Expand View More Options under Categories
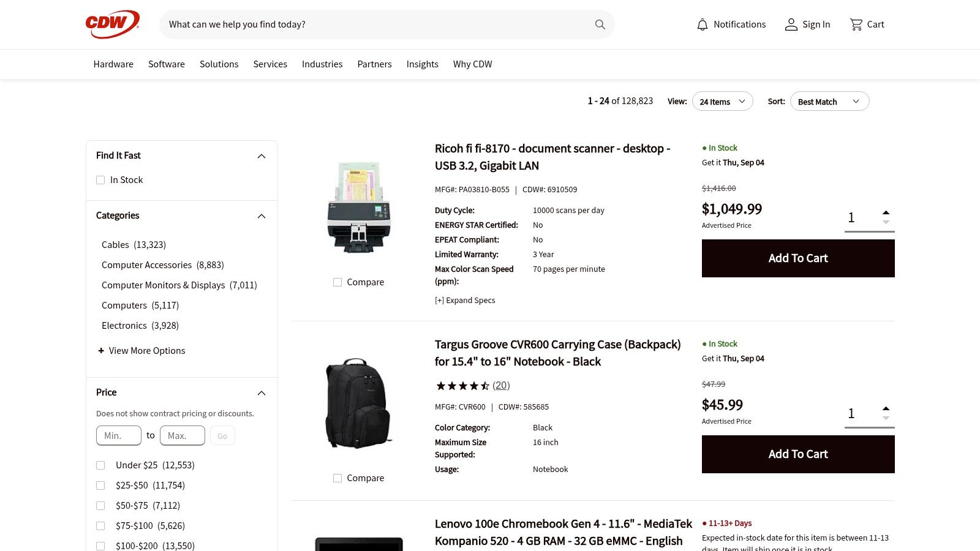 pyautogui.click(x=141, y=350)
